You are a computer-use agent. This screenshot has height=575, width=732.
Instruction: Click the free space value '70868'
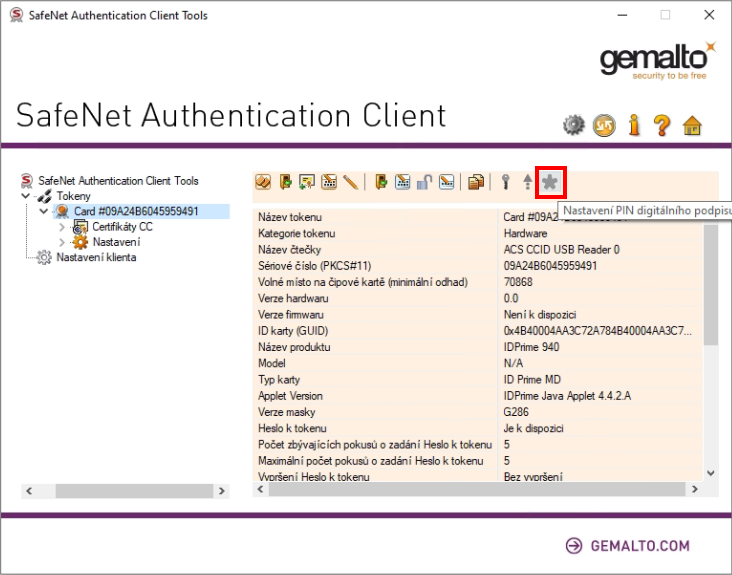[x=518, y=282]
